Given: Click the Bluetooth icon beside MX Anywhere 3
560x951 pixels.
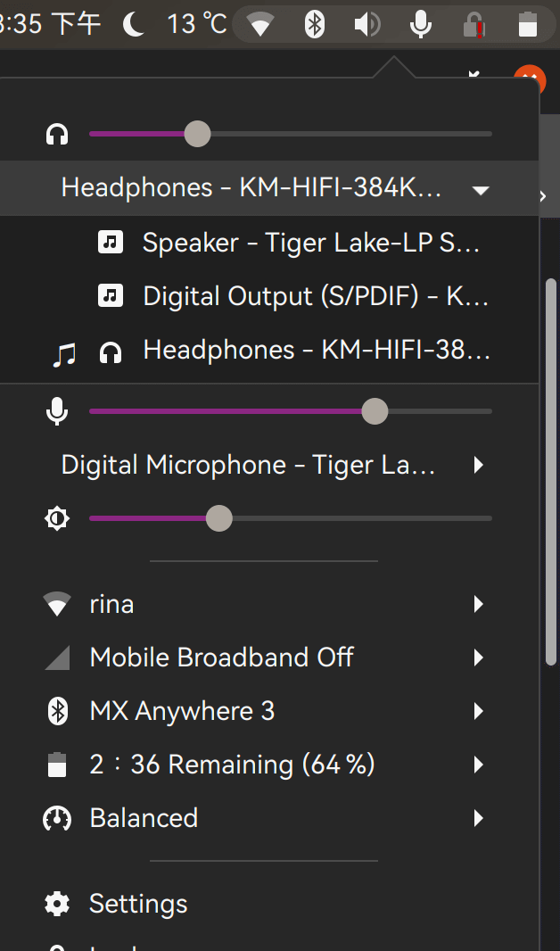Looking at the screenshot, I should (x=56, y=710).
